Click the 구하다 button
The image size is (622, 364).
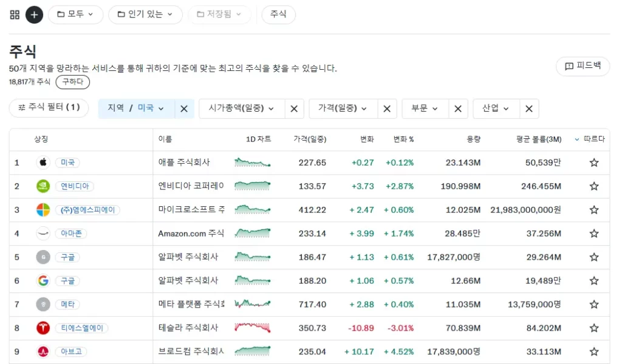[73, 82]
